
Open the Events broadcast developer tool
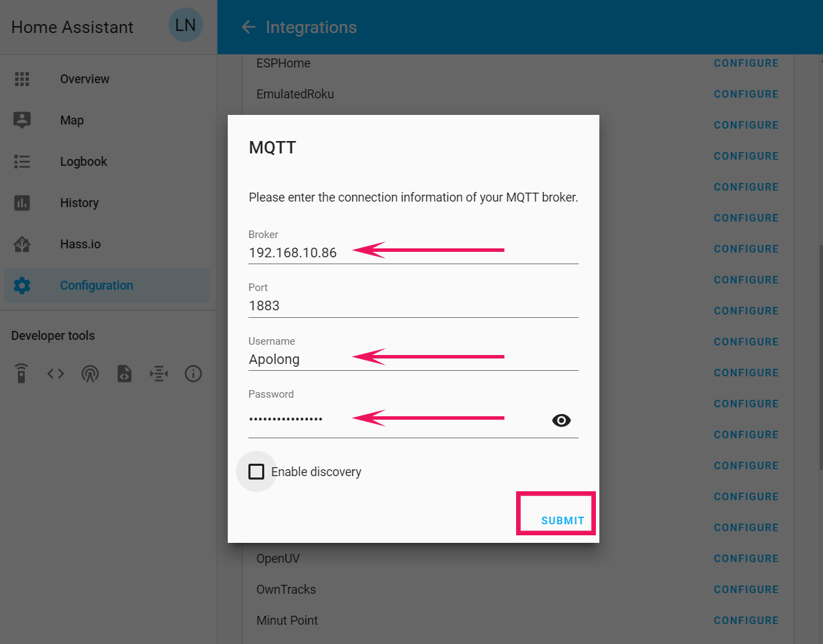coord(90,374)
